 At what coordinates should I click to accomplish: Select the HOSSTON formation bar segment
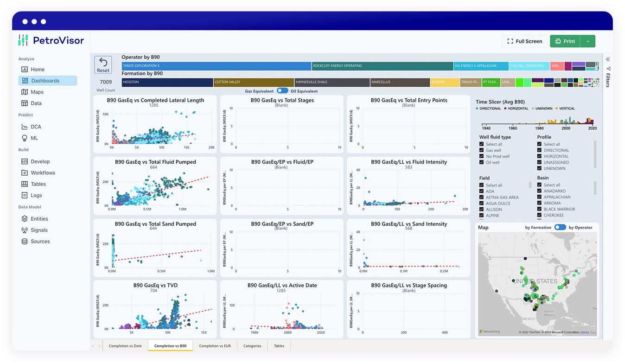(x=167, y=82)
